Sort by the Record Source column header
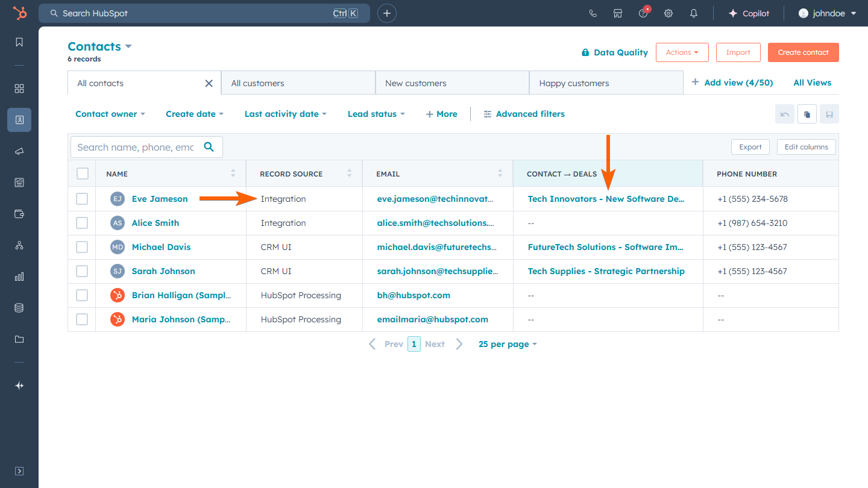This screenshot has height=488, width=868. point(304,174)
